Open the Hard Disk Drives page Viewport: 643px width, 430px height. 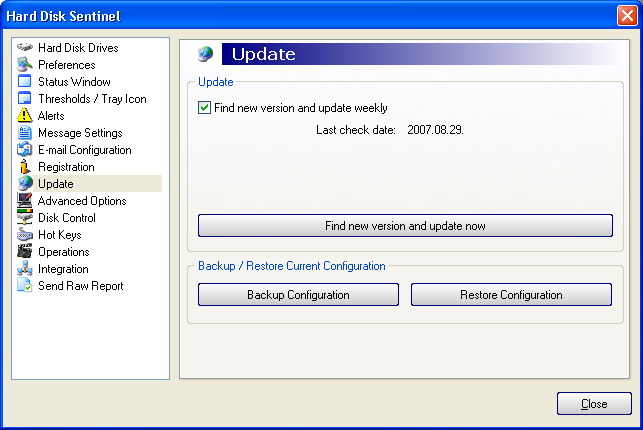pyautogui.click(x=78, y=48)
